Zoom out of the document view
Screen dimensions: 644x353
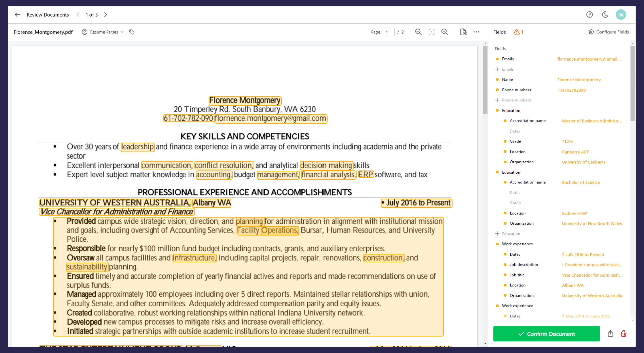pyautogui.click(x=418, y=32)
